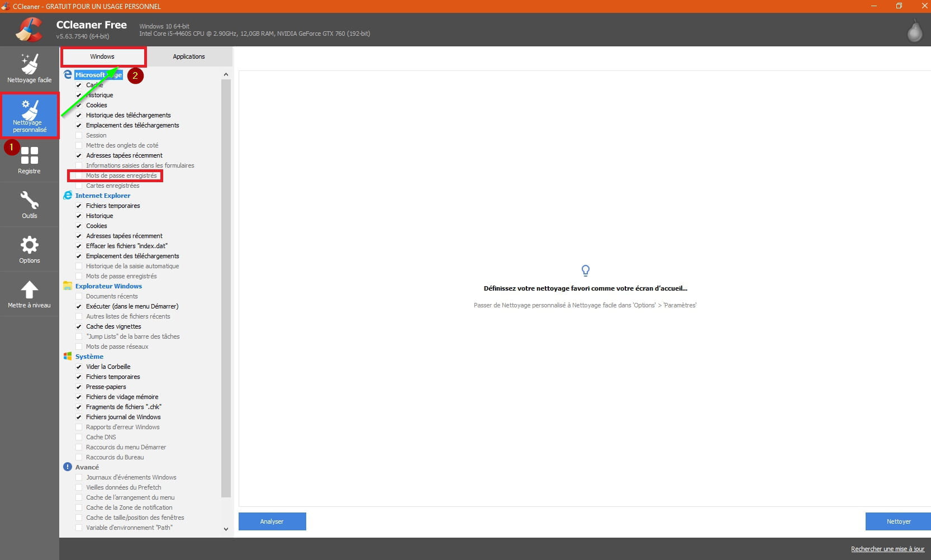Click the CCleaner logo in the header
This screenshot has width=931, height=560.
click(29, 30)
